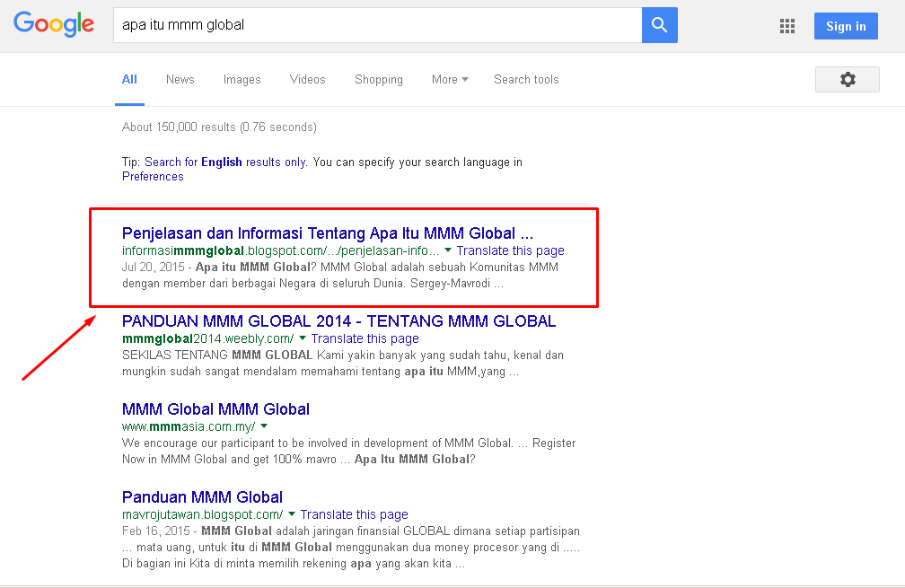905x588 pixels.
Task: Open 'Penjelasan dan Informasi Tentang Apa Itu MMM Global' result
Action: pos(327,233)
